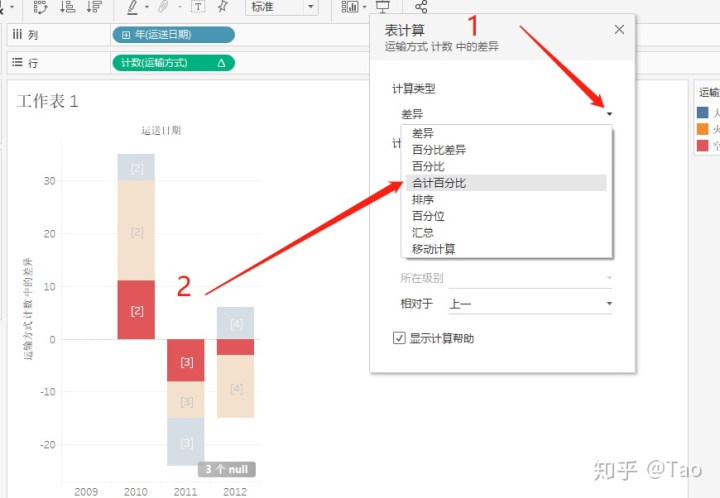
Task: Choose 百分位 from the calculation list
Action: pyautogui.click(x=506, y=216)
